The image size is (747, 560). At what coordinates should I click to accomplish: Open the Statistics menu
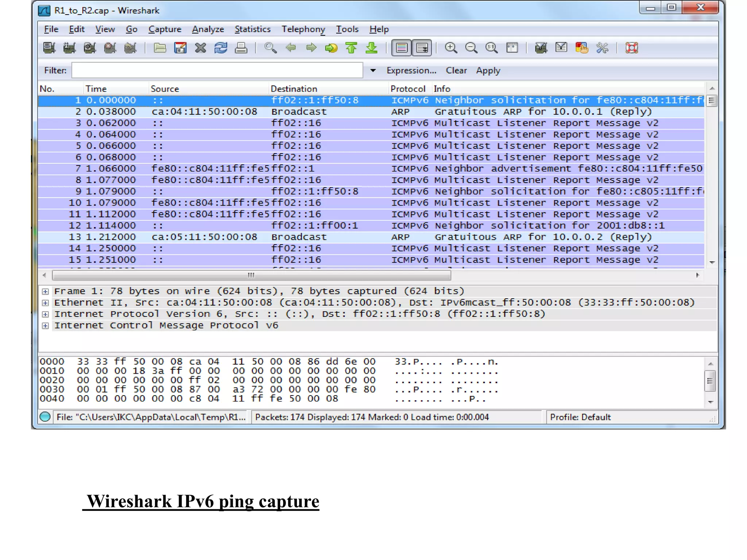(x=252, y=29)
